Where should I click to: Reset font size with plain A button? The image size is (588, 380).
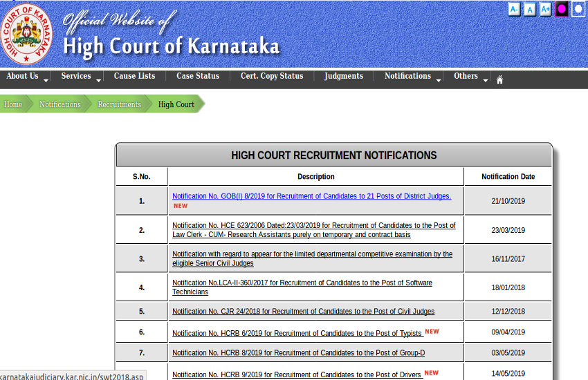530,9
